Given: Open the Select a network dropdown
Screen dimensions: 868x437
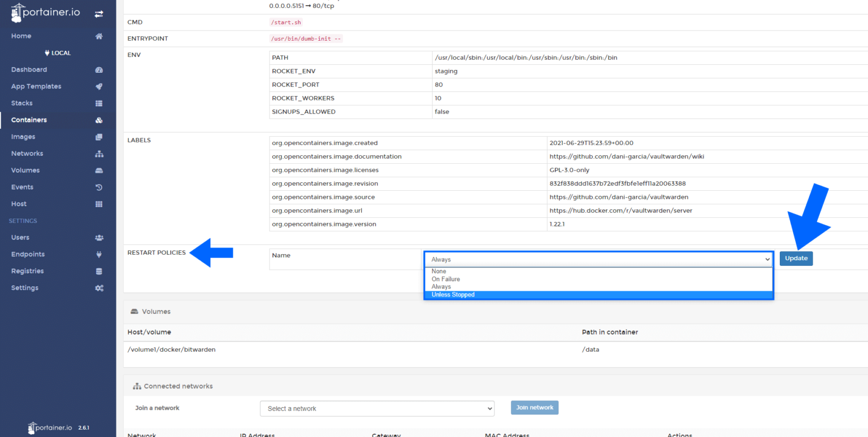Looking at the screenshot, I should coord(377,408).
